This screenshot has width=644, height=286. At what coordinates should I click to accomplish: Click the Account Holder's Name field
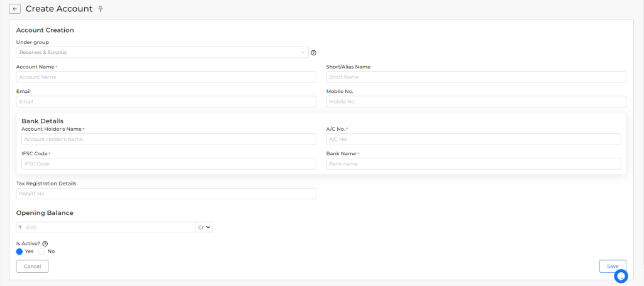[x=169, y=139]
